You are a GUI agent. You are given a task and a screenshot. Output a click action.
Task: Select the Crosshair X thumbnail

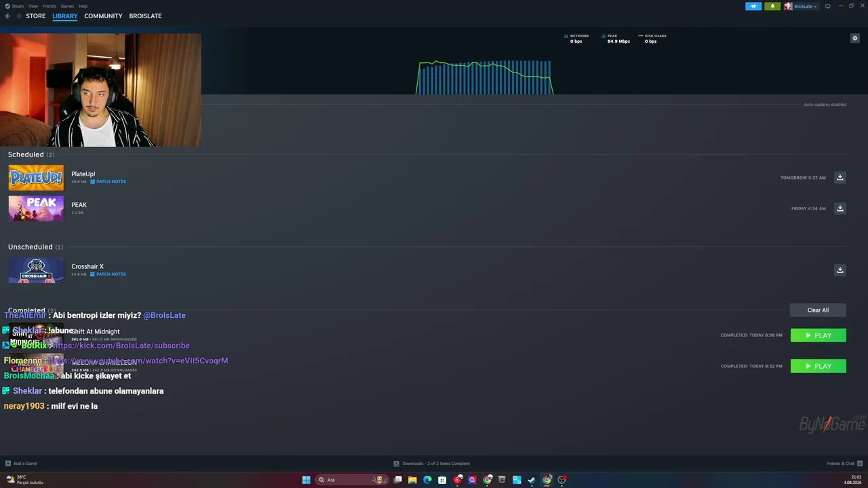(x=36, y=270)
